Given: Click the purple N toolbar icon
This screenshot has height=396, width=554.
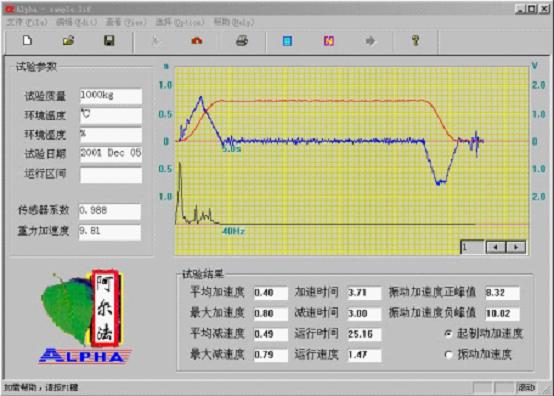Looking at the screenshot, I should tap(329, 41).
